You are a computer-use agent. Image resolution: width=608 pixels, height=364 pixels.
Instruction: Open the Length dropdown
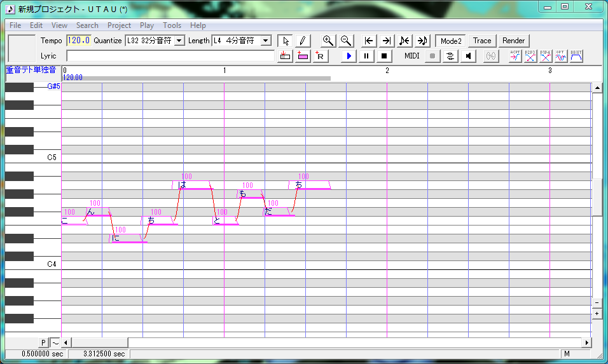(266, 41)
